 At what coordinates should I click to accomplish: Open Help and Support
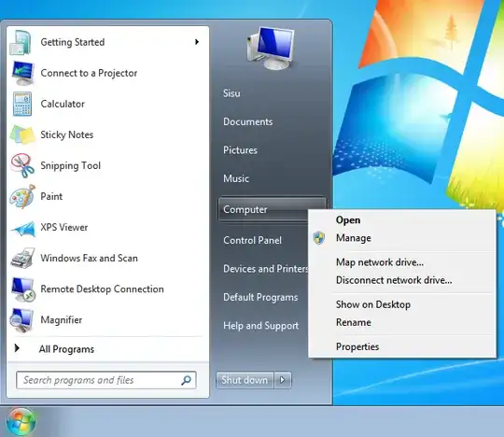click(260, 326)
